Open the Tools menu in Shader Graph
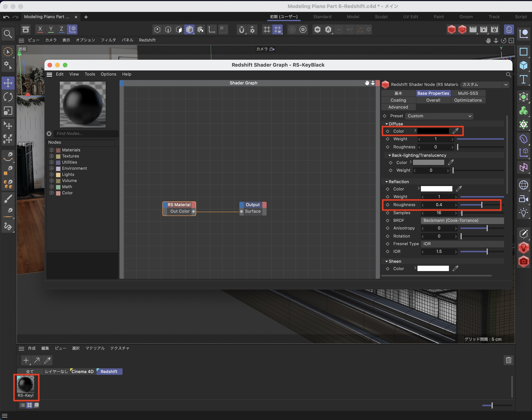532x420 pixels. (x=90, y=74)
